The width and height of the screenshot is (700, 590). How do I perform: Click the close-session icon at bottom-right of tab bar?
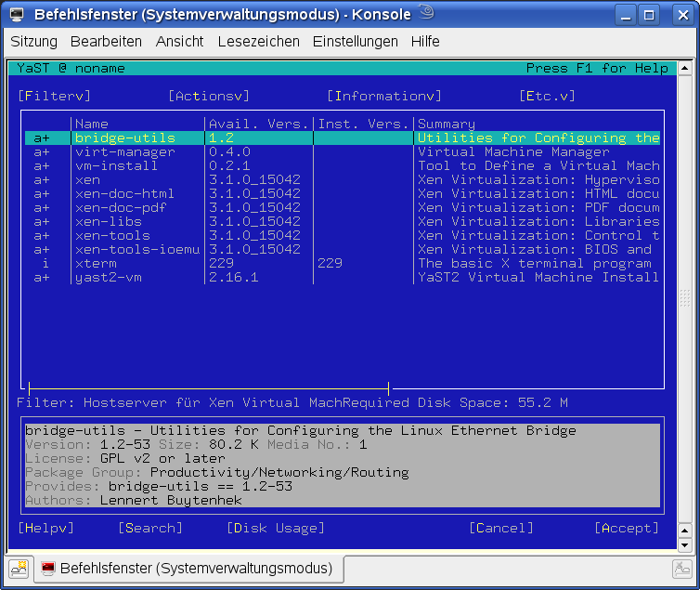[x=681, y=569]
